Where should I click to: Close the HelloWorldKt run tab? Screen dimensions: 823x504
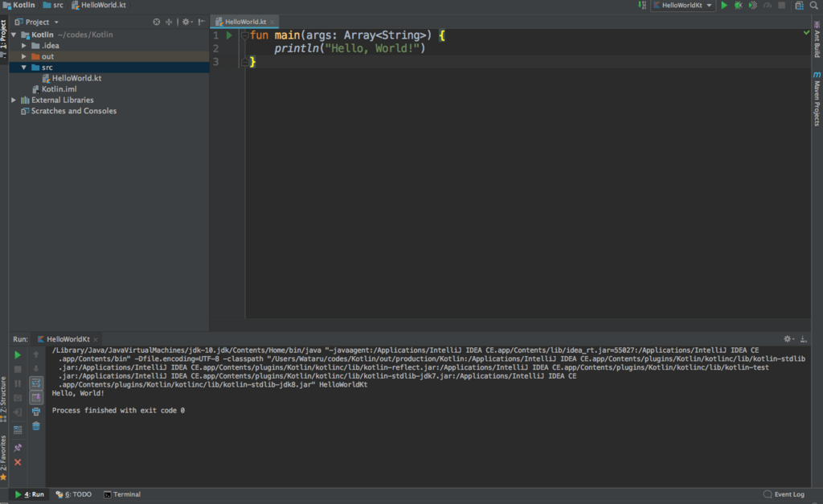pyautogui.click(x=96, y=340)
